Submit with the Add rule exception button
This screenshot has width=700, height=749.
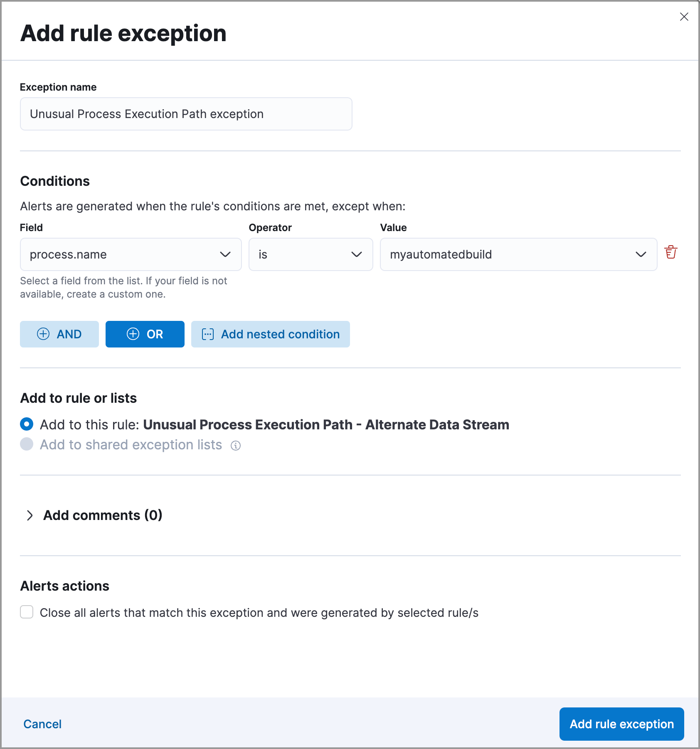(621, 724)
